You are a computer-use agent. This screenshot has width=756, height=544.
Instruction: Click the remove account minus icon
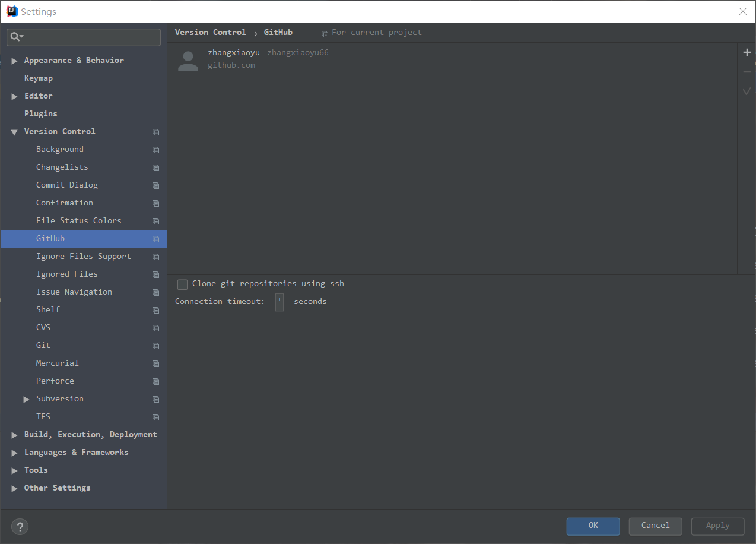[x=747, y=72]
